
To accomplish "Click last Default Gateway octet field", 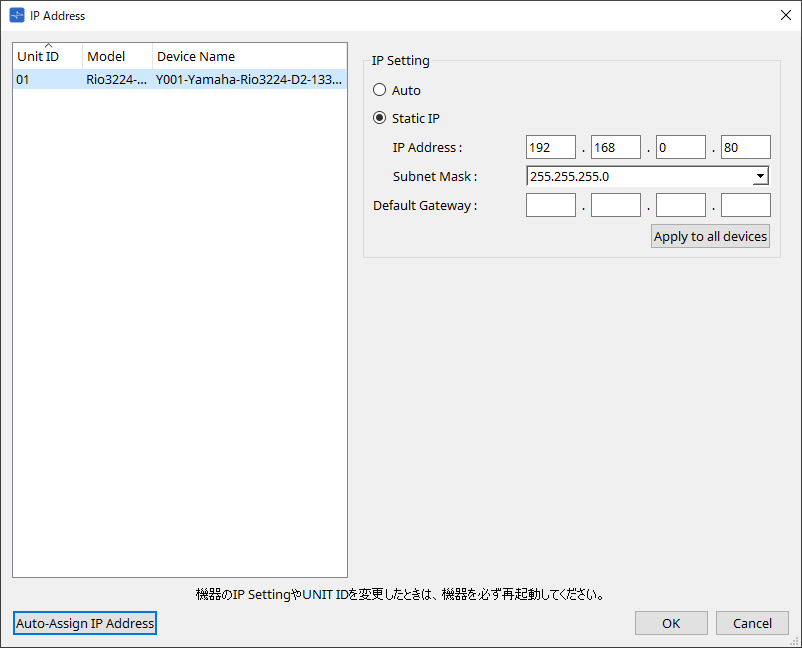I will [x=745, y=206].
